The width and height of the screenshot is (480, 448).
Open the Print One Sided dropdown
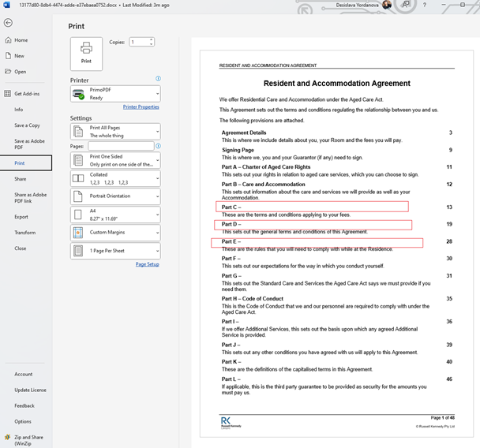click(115, 160)
